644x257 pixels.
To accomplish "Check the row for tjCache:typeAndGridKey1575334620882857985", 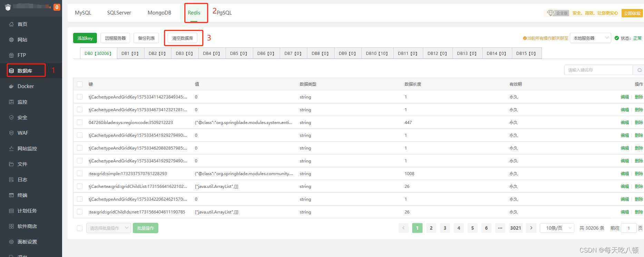I will (x=80, y=148).
